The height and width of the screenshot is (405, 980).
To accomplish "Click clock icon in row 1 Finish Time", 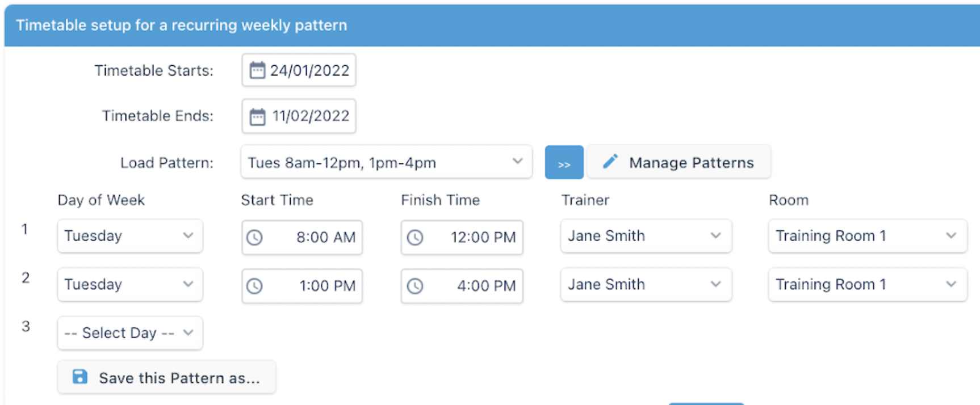I will 415,237.
